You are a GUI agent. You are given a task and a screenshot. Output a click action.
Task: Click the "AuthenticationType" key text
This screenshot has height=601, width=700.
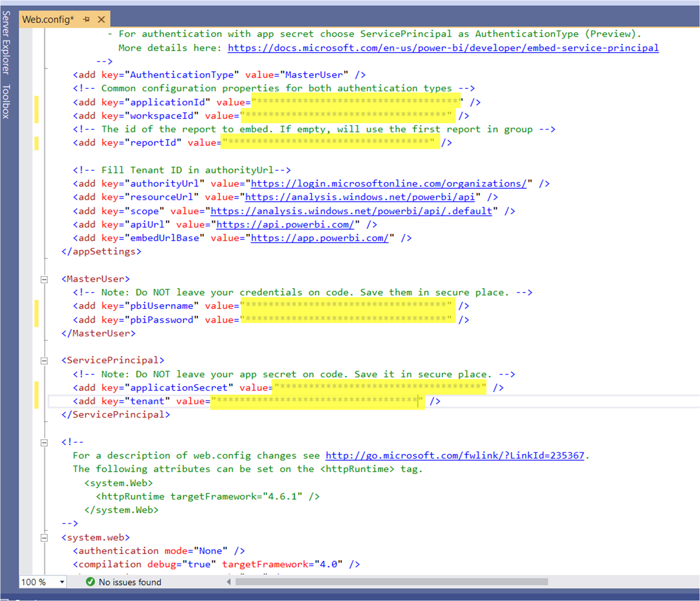pyautogui.click(x=182, y=75)
